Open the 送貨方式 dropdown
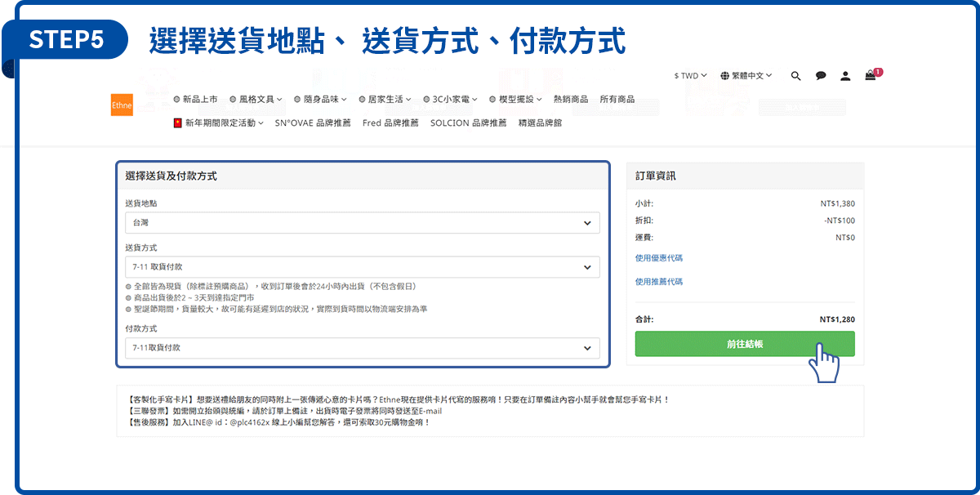This screenshot has width=980, height=495. tap(362, 267)
